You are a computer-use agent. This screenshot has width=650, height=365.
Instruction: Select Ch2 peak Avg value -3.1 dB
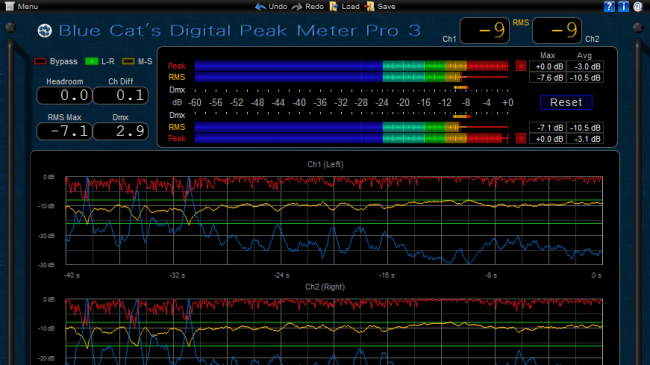(585, 139)
